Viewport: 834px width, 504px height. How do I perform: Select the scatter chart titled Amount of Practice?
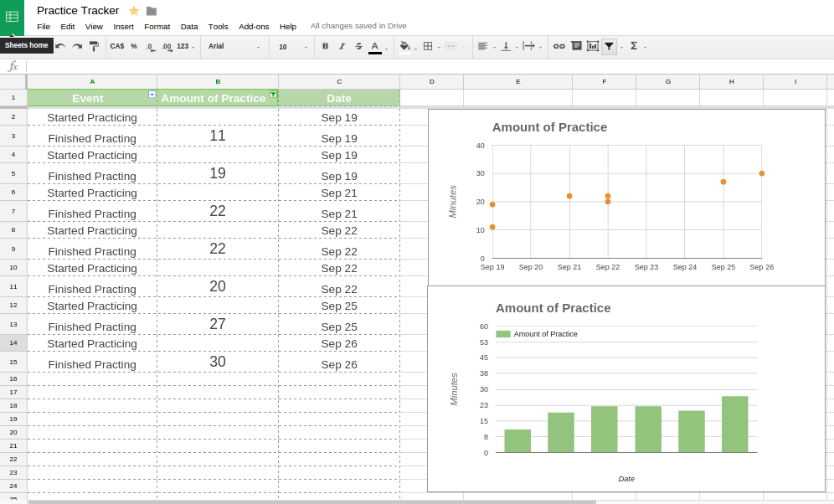tap(626, 198)
